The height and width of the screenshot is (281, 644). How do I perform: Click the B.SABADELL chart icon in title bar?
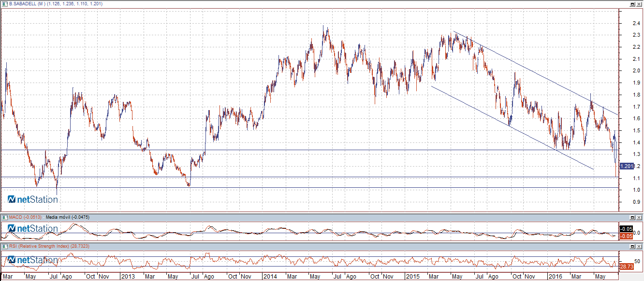pos(4,3)
